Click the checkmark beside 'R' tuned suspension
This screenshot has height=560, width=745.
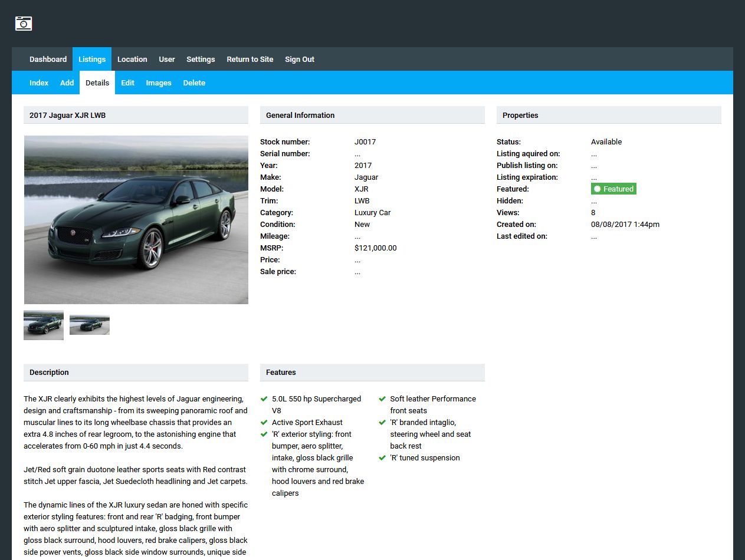(382, 458)
